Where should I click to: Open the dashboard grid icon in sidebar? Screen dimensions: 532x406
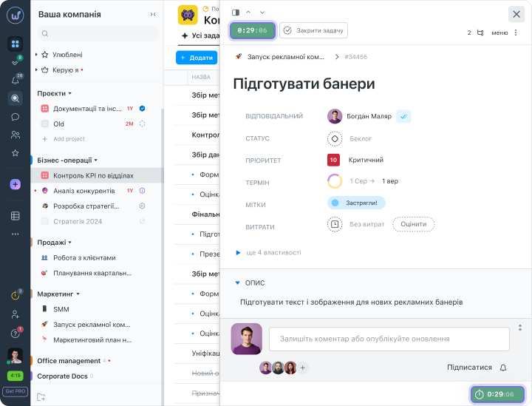[15, 44]
